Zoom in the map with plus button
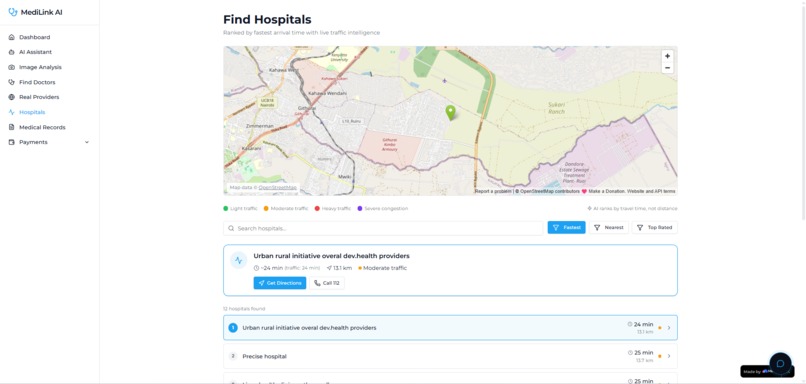This screenshot has height=384, width=806. pyautogui.click(x=667, y=56)
